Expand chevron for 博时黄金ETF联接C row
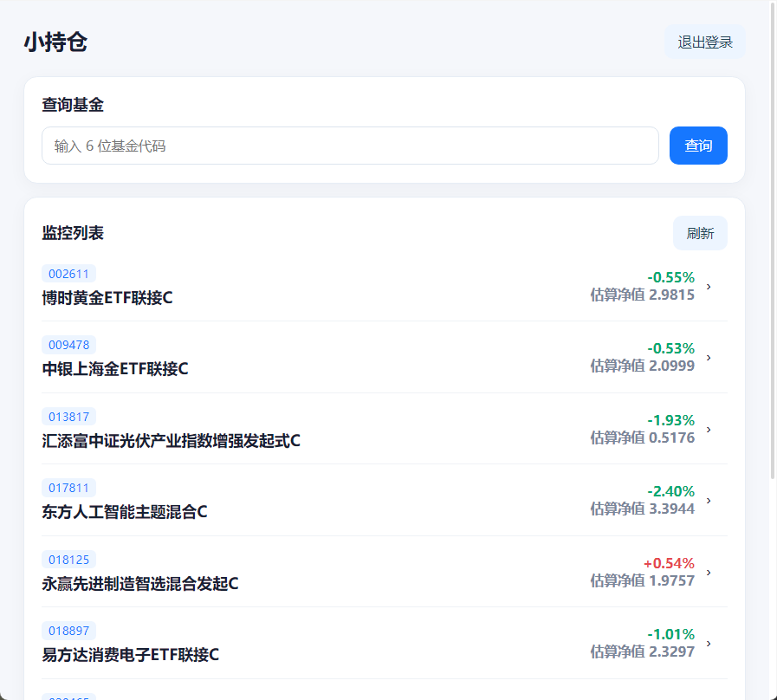This screenshot has height=700, width=777. pyautogui.click(x=709, y=287)
